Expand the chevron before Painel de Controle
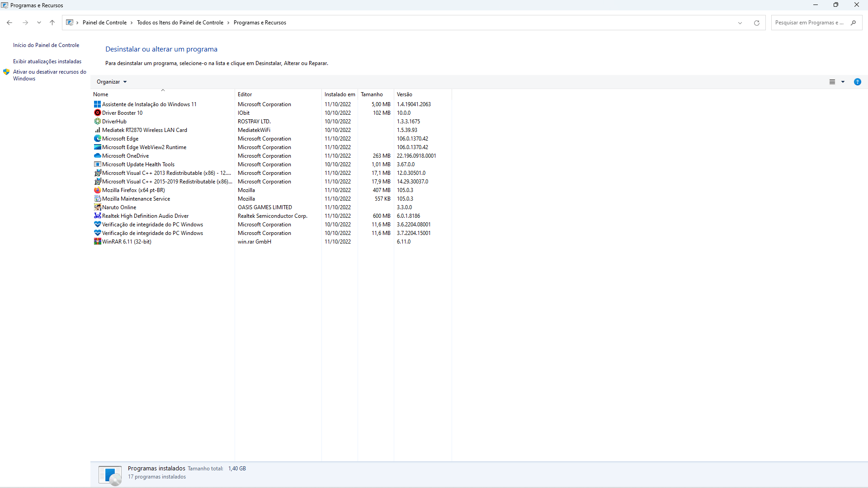 click(77, 23)
